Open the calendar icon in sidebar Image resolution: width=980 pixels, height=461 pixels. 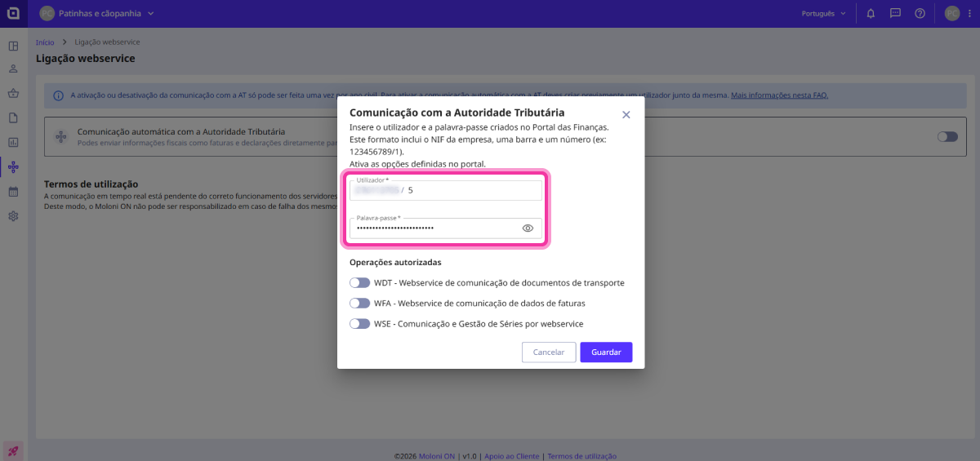coord(13,192)
